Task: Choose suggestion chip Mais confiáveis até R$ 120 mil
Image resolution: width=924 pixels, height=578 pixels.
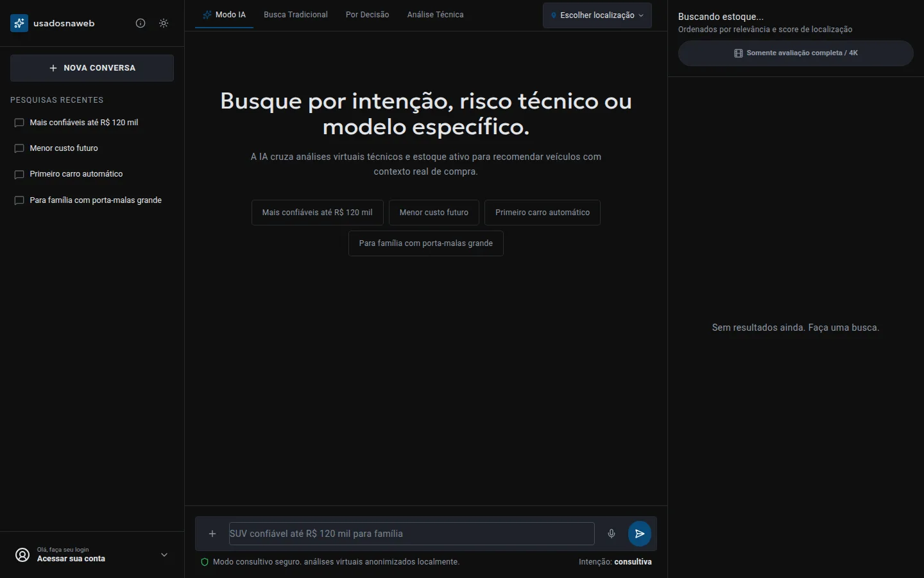Action: 318,213
